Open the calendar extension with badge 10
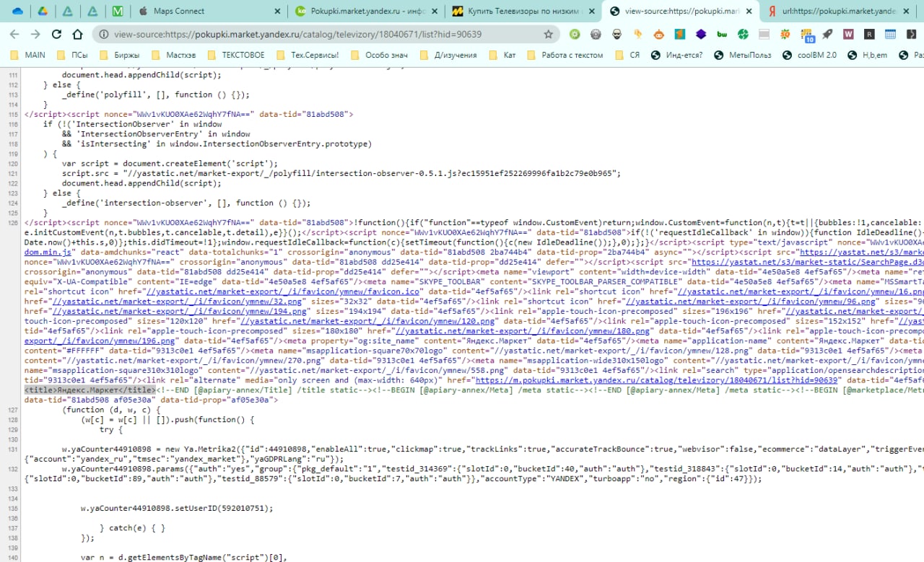 [807, 35]
